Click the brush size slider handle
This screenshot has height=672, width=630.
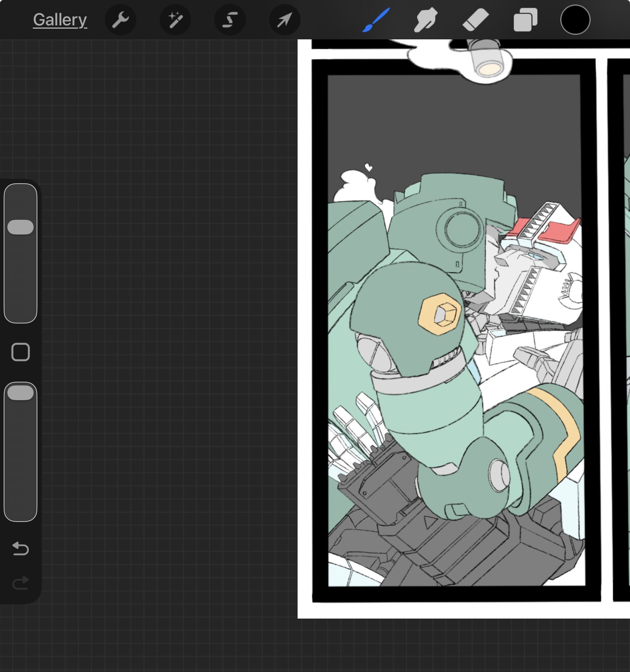[21, 227]
